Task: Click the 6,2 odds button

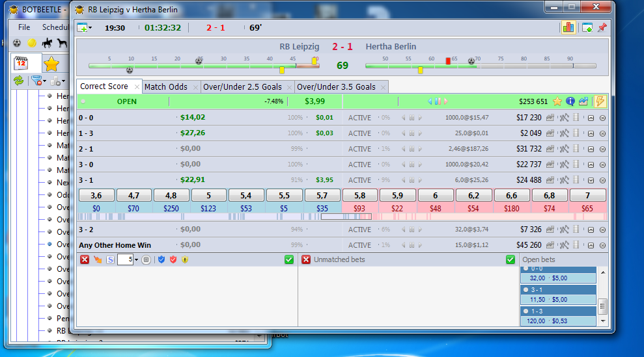Action: 473,195
